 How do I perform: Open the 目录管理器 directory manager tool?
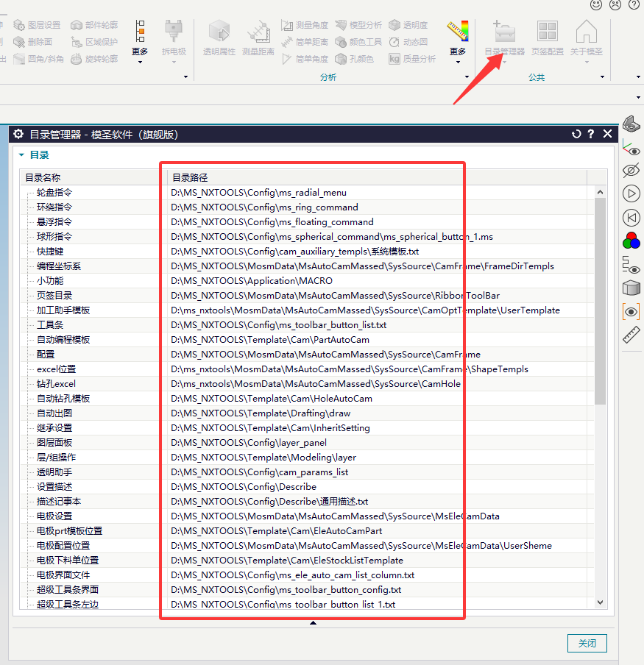[x=504, y=38]
